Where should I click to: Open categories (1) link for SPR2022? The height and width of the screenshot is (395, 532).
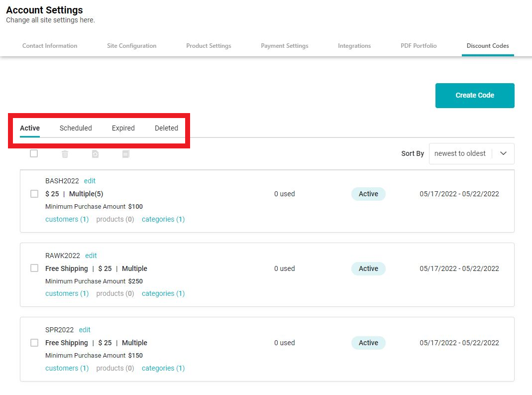pos(163,368)
